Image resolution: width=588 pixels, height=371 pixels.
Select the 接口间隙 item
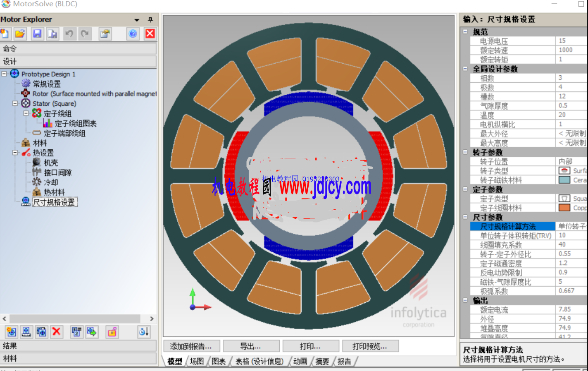pyautogui.click(x=58, y=172)
